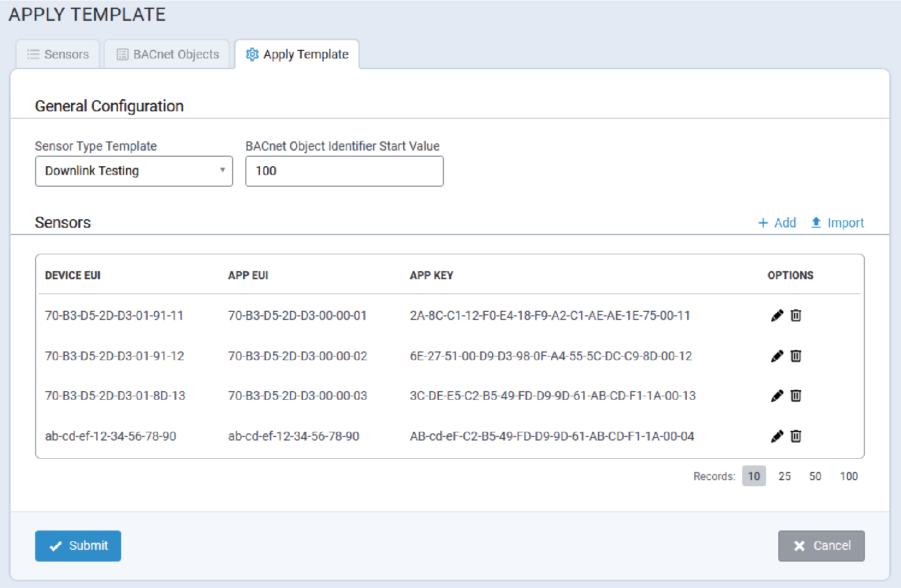Click the Submit button
Screen dimensions: 901x588
pyautogui.click(x=78, y=546)
